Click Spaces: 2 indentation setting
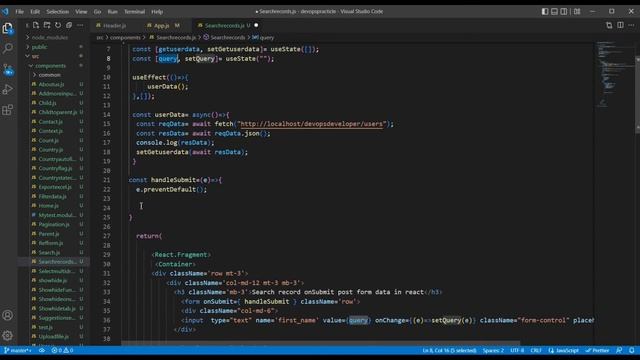 point(493,351)
